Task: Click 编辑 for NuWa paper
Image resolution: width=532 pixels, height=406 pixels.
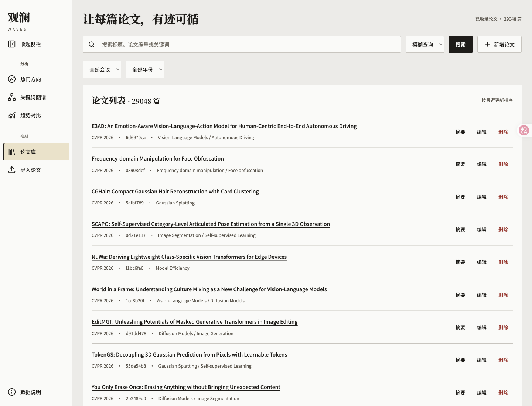Action: tap(482, 262)
